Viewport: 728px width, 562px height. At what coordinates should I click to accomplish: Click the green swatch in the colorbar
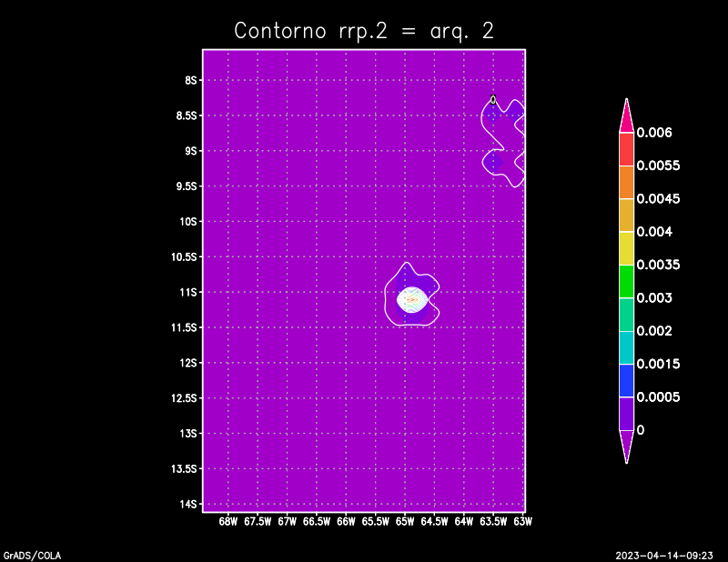point(626,281)
